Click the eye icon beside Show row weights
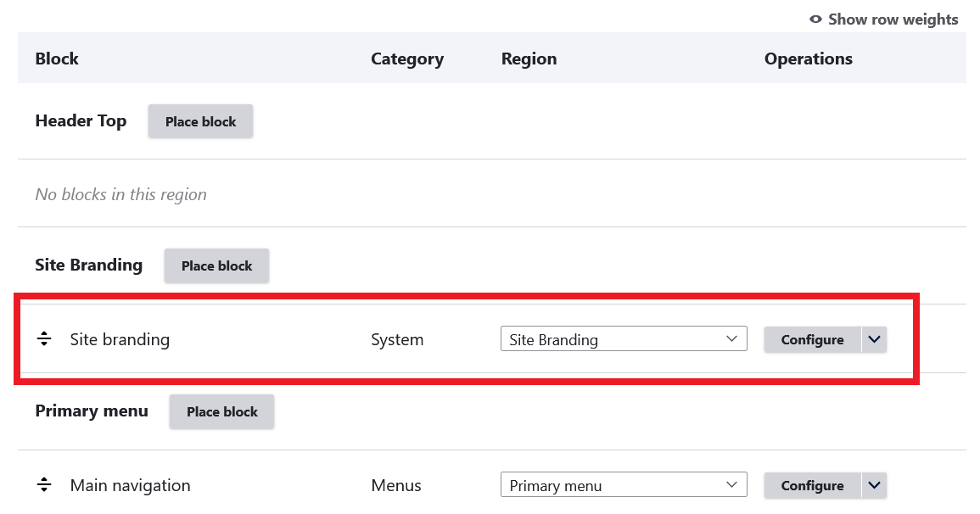 point(816,20)
